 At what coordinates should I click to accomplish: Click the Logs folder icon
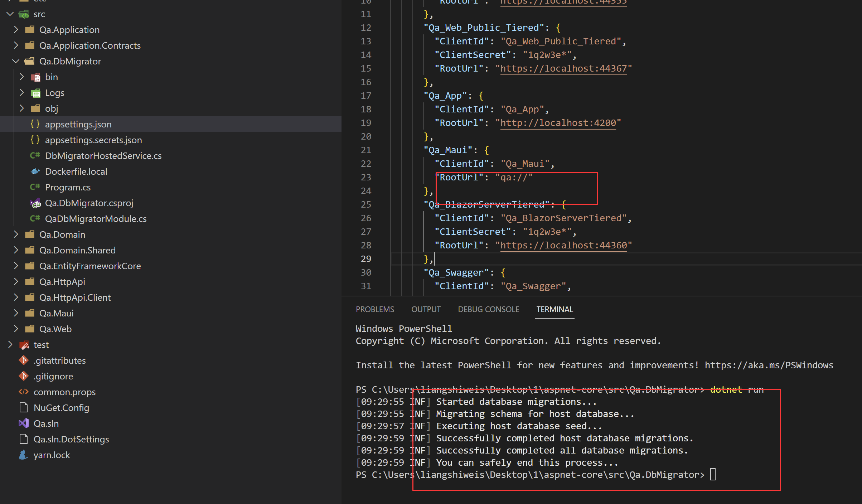click(35, 93)
